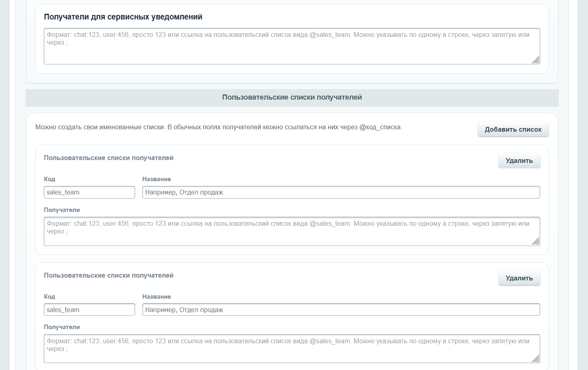Screen dimensions: 588x370
Task: Focus the first list's 'Код' input field
Action: click(89, 192)
